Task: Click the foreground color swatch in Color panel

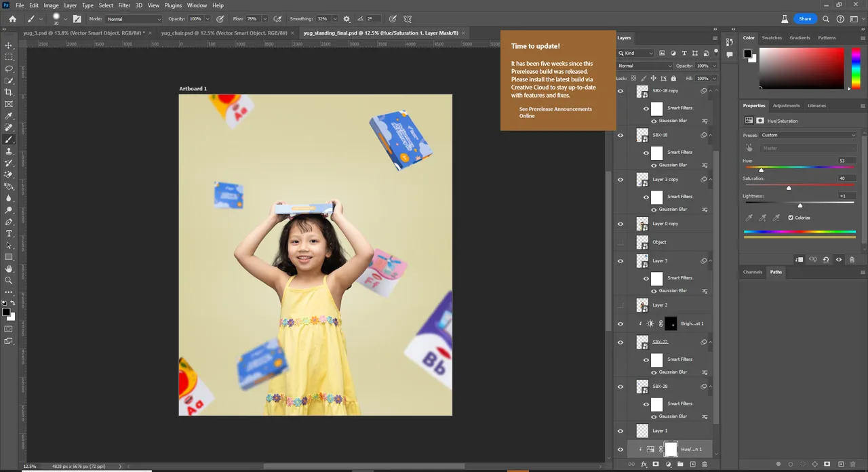Action: point(747,54)
